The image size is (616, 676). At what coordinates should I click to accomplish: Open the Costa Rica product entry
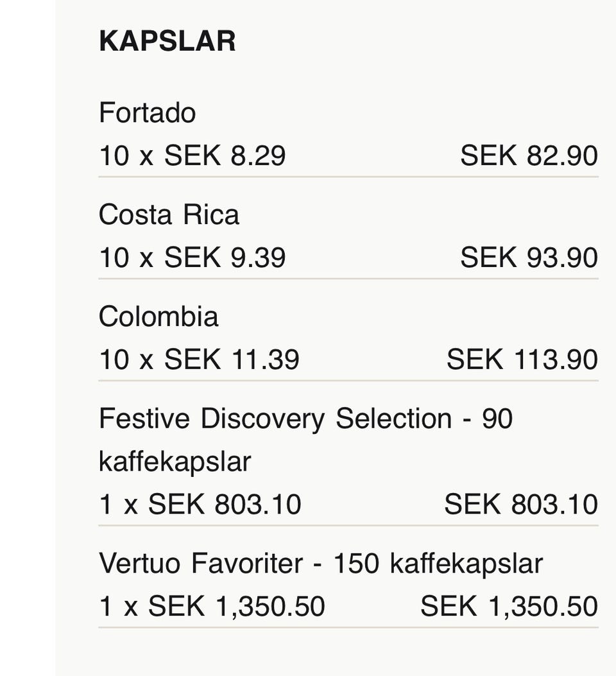tap(169, 214)
